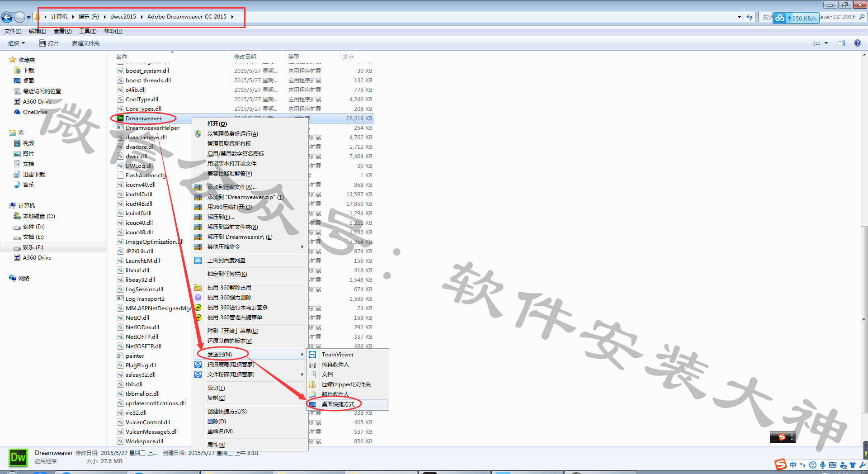Select the DreamweaverHelper file icon
Screen dimensions: 868x474
pos(120,128)
